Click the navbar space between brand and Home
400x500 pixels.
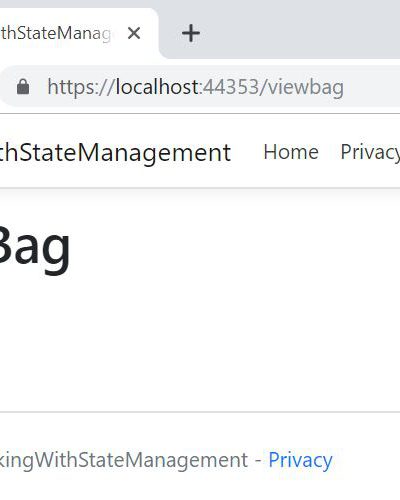[247, 152]
